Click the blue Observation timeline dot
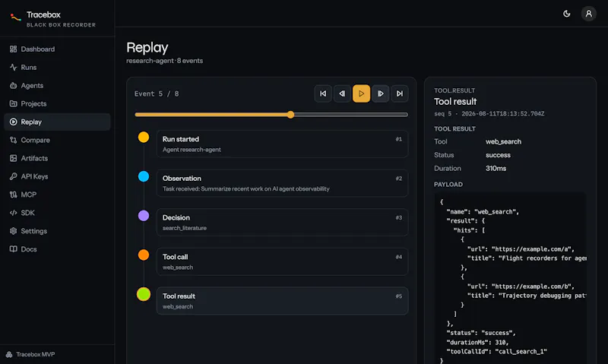Image resolution: width=608 pixels, height=364 pixels. click(x=144, y=176)
